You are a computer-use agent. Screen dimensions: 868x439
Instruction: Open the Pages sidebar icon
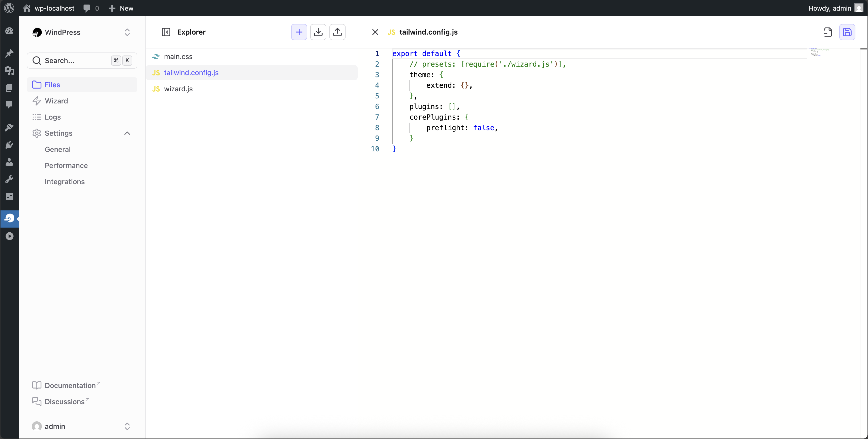click(x=9, y=88)
